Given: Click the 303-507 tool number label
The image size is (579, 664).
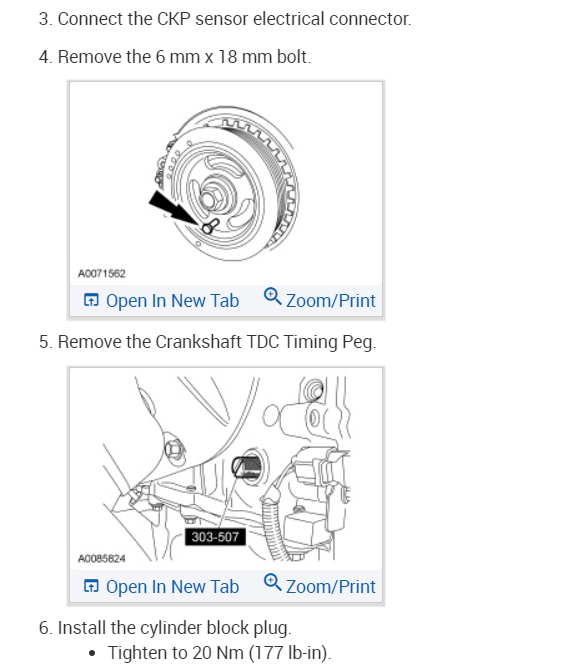Looking at the screenshot, I should (215, 537).
